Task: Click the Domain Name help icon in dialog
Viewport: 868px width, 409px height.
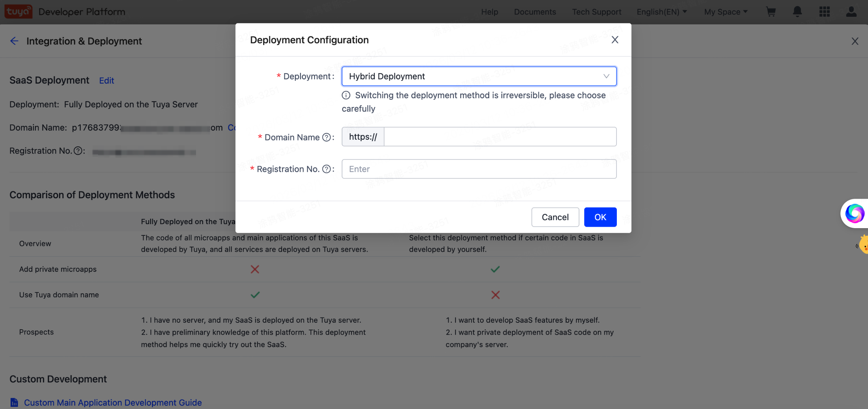Action: [x=326, y=137]
